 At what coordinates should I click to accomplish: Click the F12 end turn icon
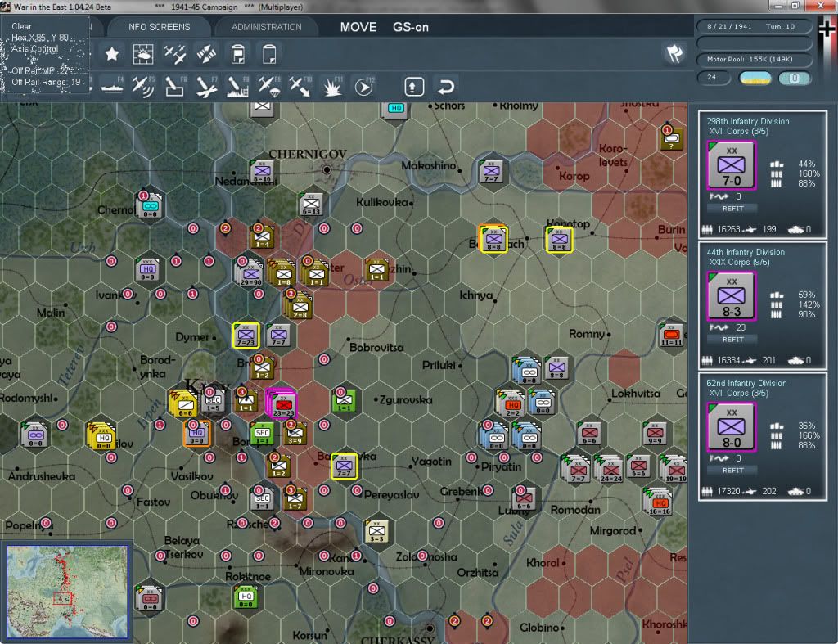pyautogui.click(x=364, y=87)
